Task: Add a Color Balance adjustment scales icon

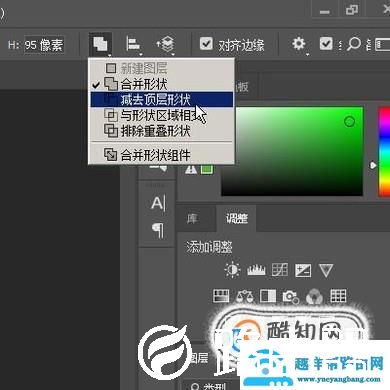Action: coord(244,296)
